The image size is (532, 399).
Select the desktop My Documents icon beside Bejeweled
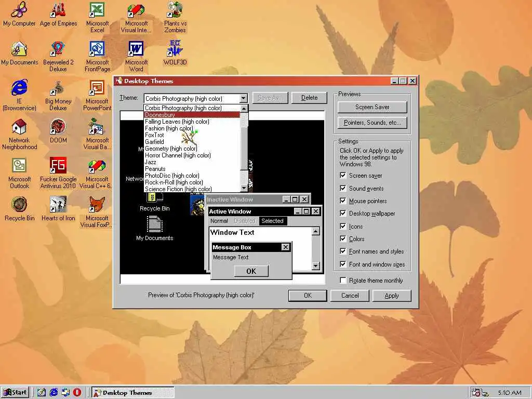click(19, 54)
